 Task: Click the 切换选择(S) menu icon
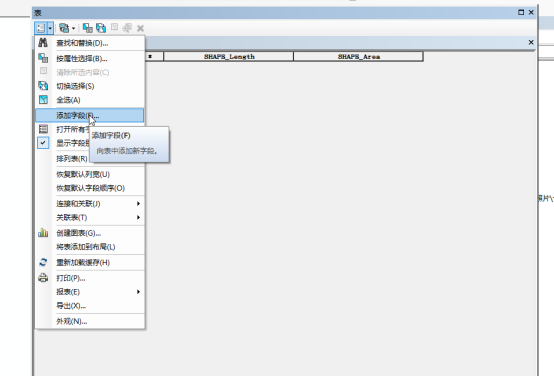pos(43,86)
